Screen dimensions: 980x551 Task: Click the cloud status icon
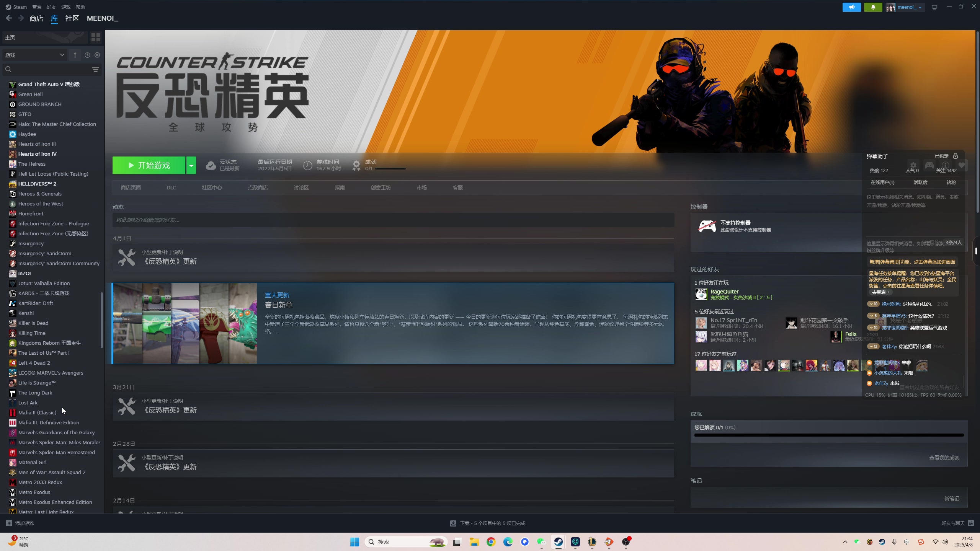[x=211, y=165]
